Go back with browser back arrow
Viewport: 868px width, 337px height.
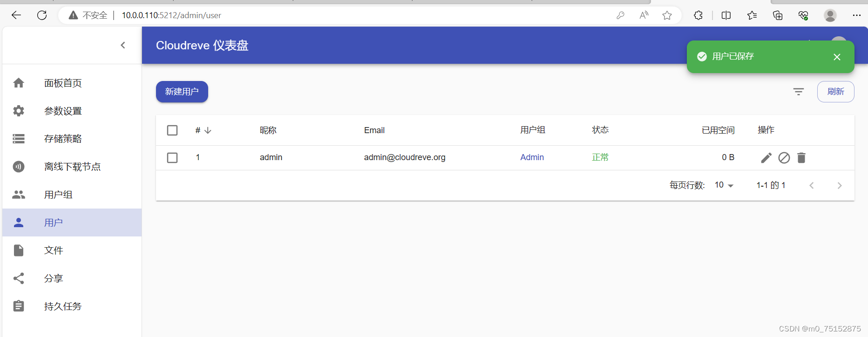16,15
